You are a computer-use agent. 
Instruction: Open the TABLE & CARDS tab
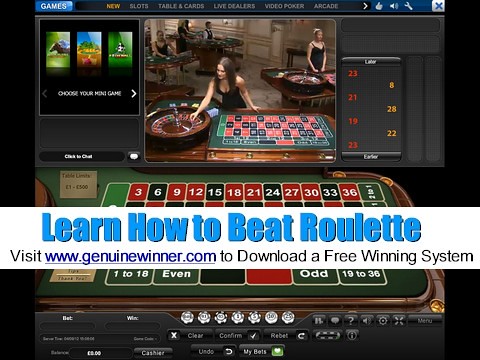tap(181, 6)
